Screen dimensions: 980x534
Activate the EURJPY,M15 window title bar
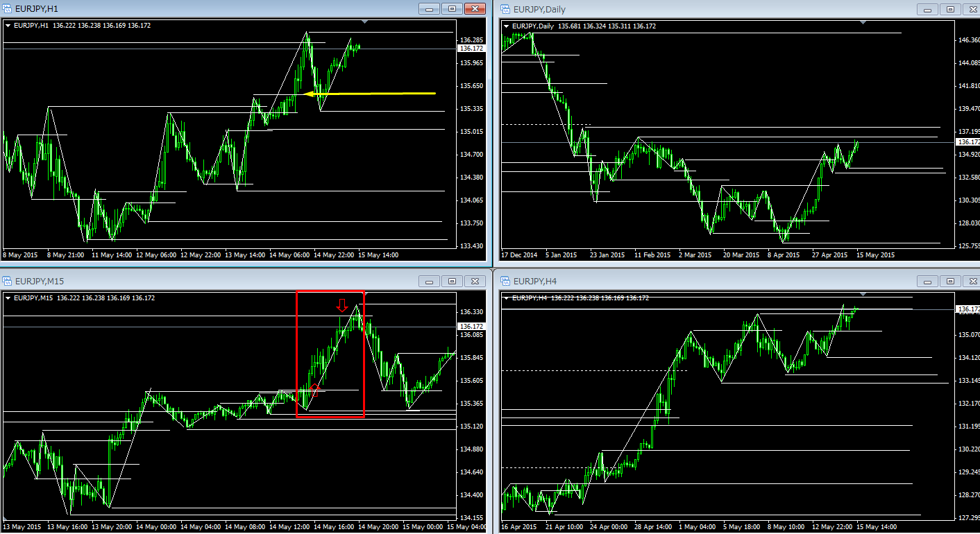(208, 281)
